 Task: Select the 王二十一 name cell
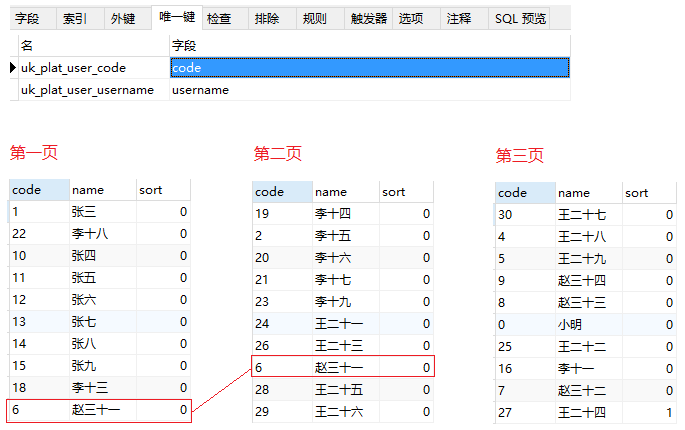346,324
